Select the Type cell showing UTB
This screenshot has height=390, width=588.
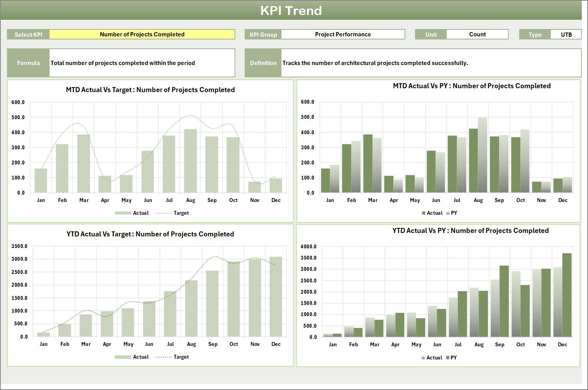566,34
